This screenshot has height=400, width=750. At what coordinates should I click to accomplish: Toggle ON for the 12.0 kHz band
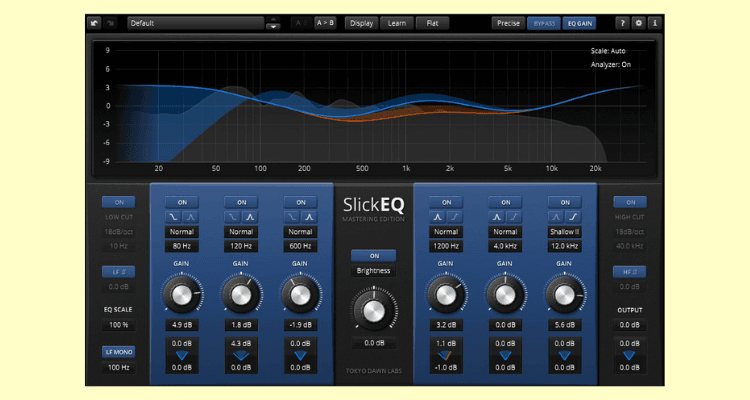565,202
